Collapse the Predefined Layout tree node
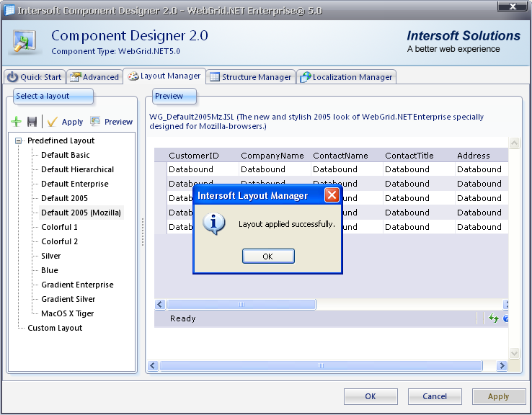The image size is (532, 415). click(18, 140)
